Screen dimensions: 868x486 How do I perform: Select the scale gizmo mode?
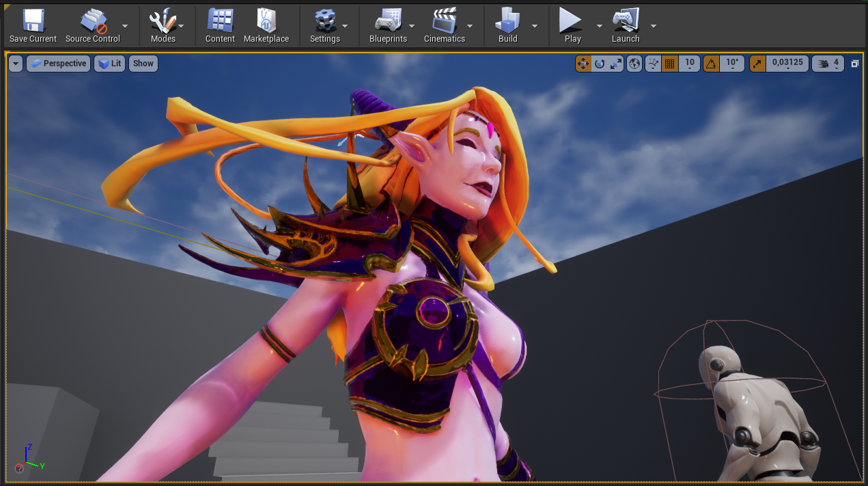[x=616, y=64]
